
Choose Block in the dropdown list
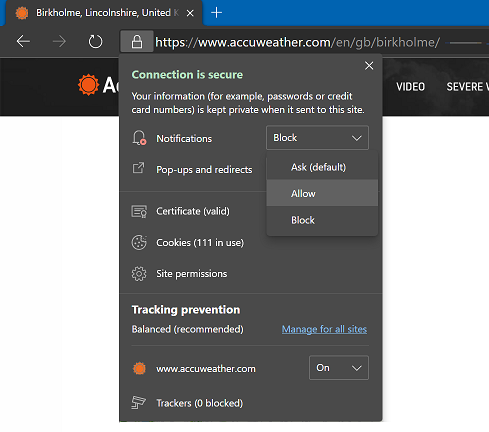322,220
